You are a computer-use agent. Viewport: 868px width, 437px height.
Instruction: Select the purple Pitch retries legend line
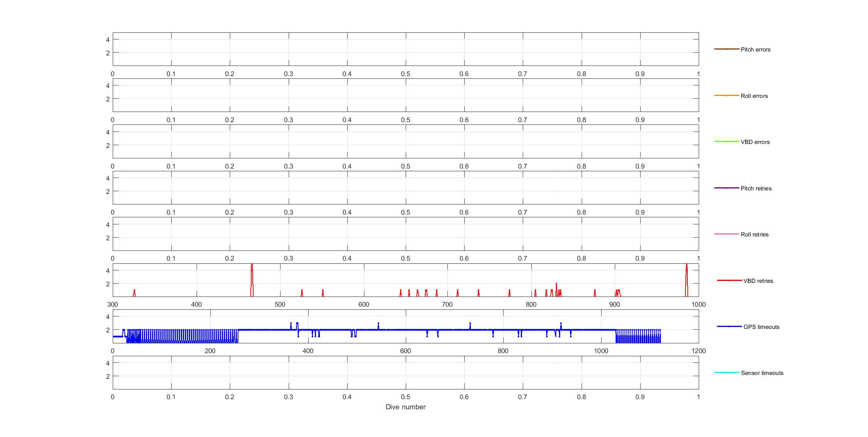pos(726,188)
